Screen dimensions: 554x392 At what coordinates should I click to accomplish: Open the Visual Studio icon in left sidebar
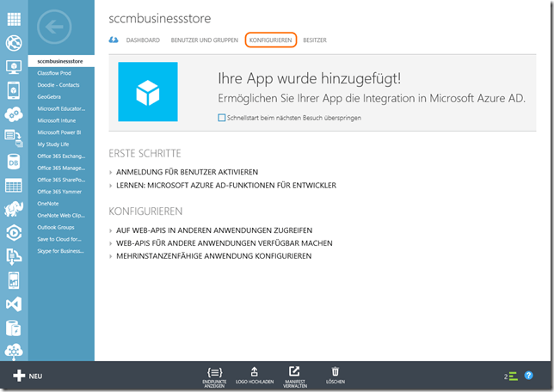[x=14, y=303]
